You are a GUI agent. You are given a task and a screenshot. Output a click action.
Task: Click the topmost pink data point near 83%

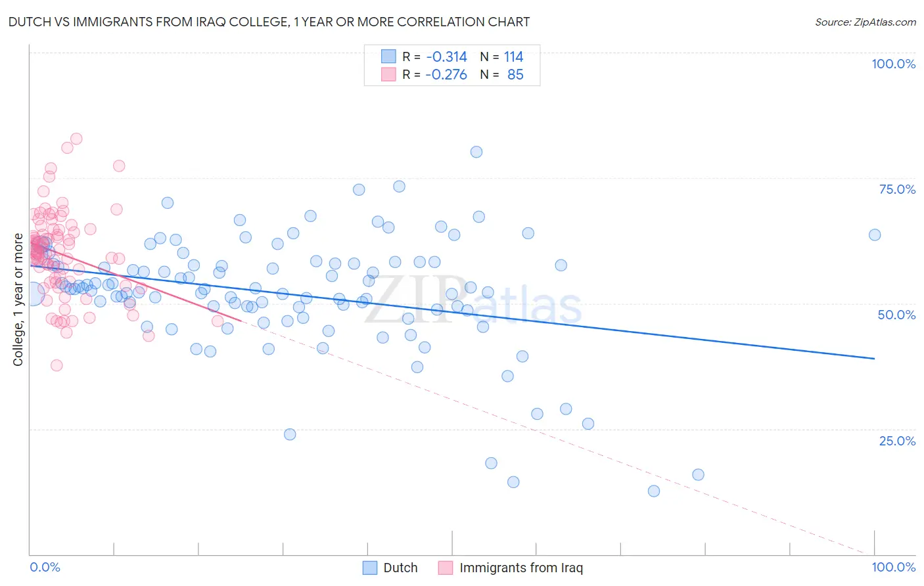(76, 139)
